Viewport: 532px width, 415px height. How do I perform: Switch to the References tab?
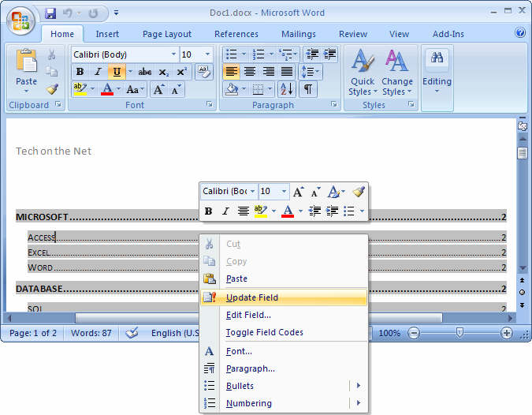pyautogui.click(x=236, y=34)
